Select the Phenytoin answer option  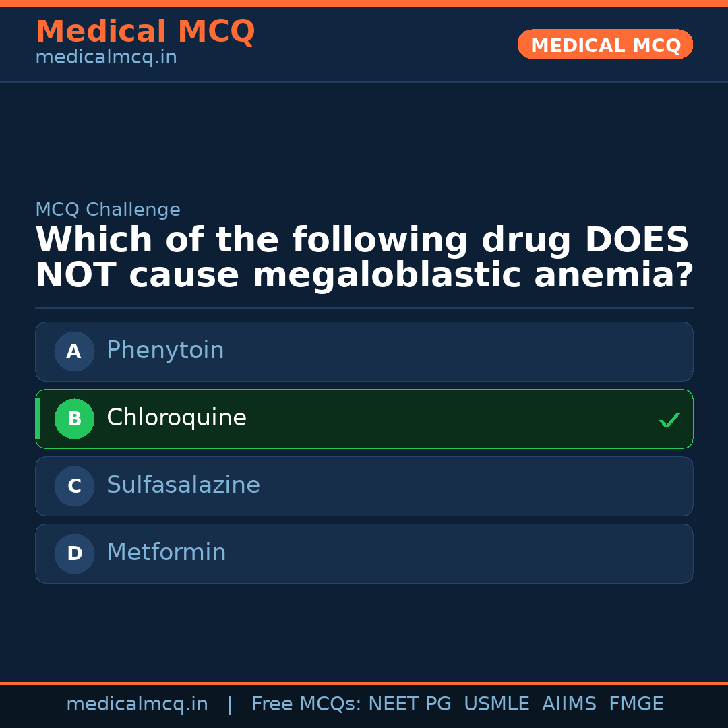pos(364,351)
